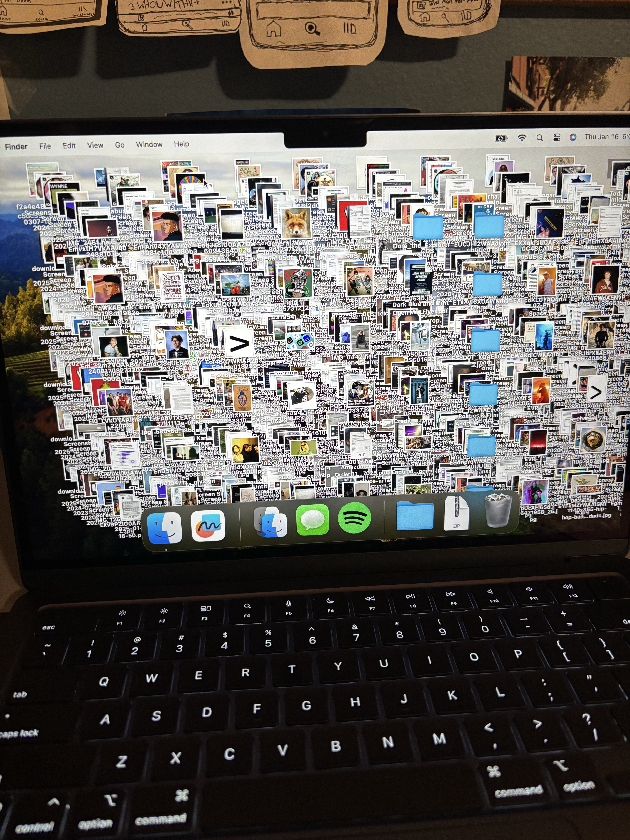This screenshot has width=630, height=840.
Task: Open the Window menu
Action: 149,144
